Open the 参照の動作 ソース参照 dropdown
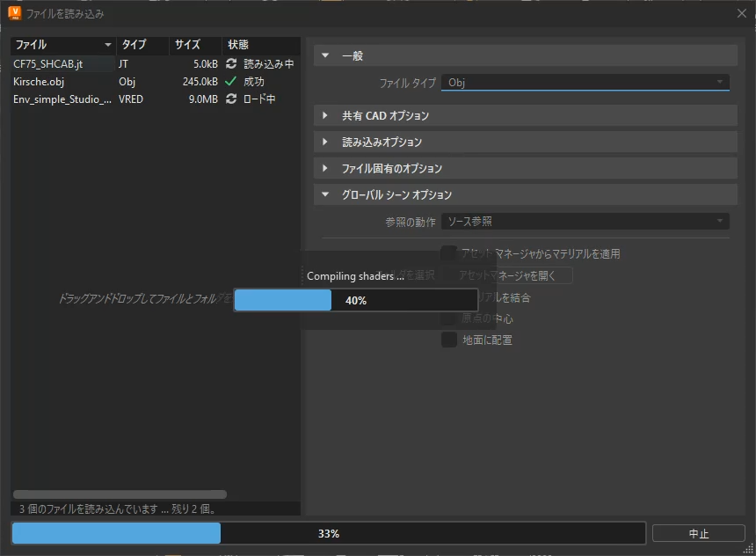Screen dimensions: 756x556 585,222
